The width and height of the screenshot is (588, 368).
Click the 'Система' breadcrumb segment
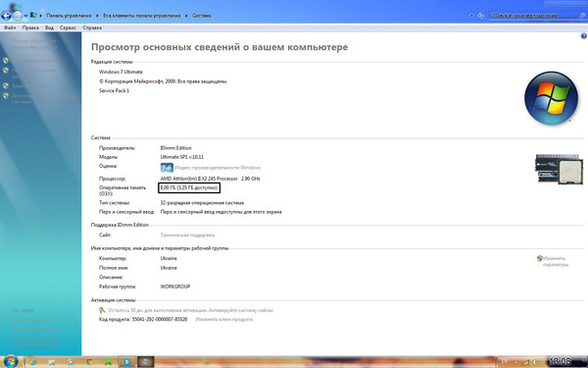pos(201,16)
